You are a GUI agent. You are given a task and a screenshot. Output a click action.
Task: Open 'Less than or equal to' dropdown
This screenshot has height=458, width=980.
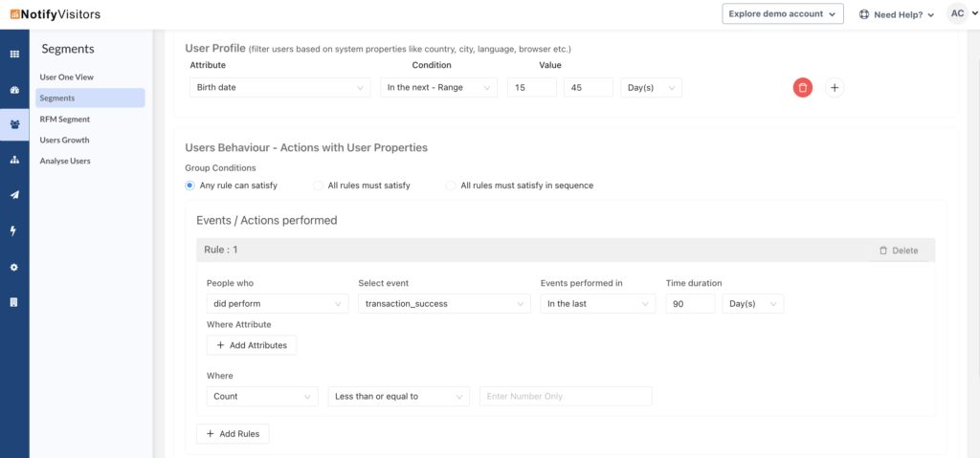coord(398,396)
